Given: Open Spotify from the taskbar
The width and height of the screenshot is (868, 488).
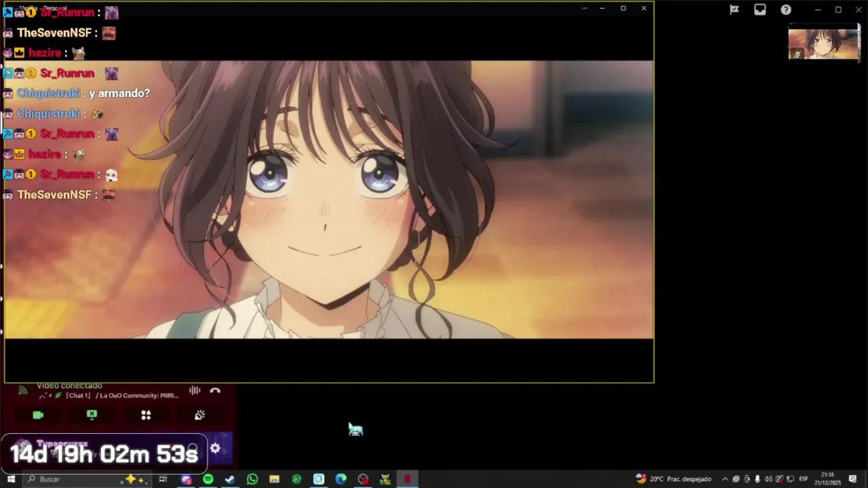Looking at the screenshot, I should click(x=208, y=479).
